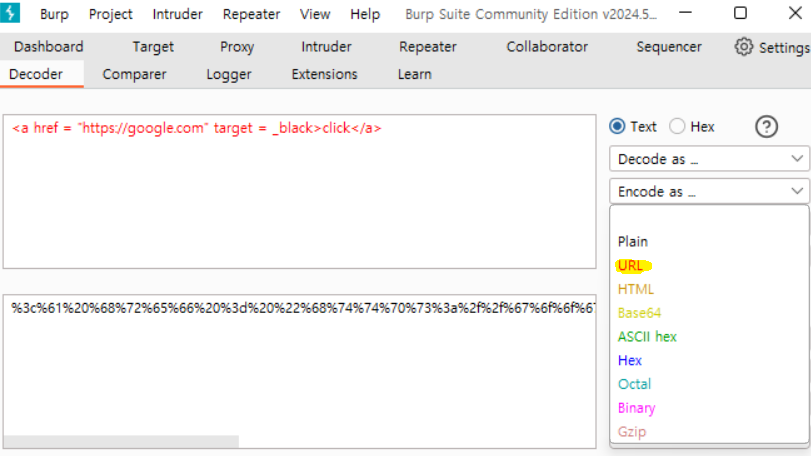The height and width of the screenshot is (456, 811).
Task: Switch to the Target tab
Action: 153,47
